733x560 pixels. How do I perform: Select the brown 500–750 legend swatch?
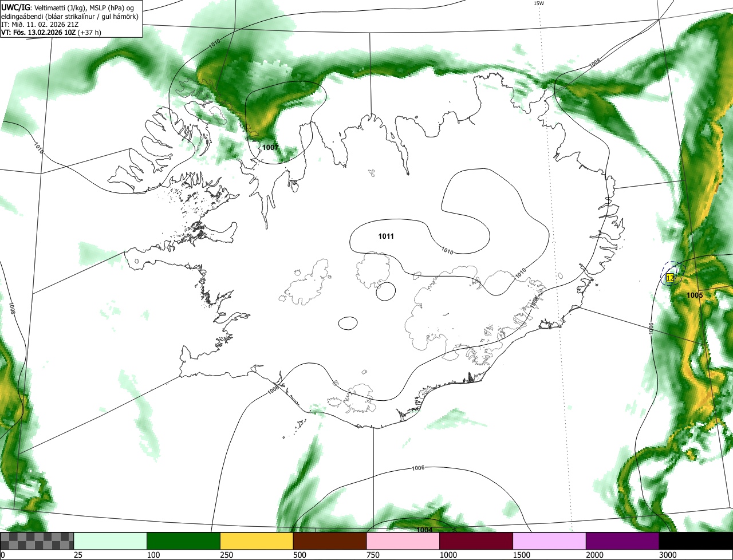tap(330, 541)
